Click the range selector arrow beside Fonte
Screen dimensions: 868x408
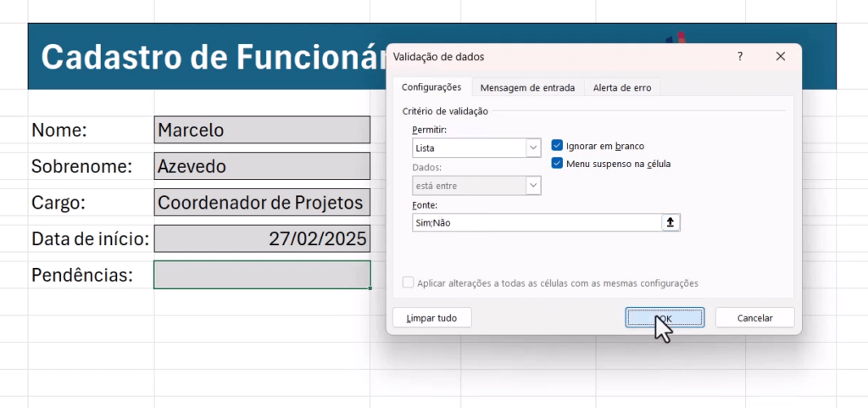click(x=670, y=222)
